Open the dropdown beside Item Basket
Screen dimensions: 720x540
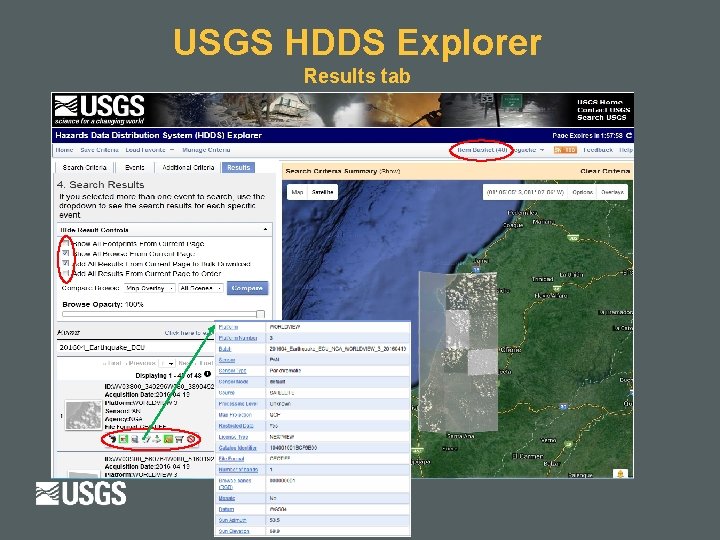[x=529, y=150]
